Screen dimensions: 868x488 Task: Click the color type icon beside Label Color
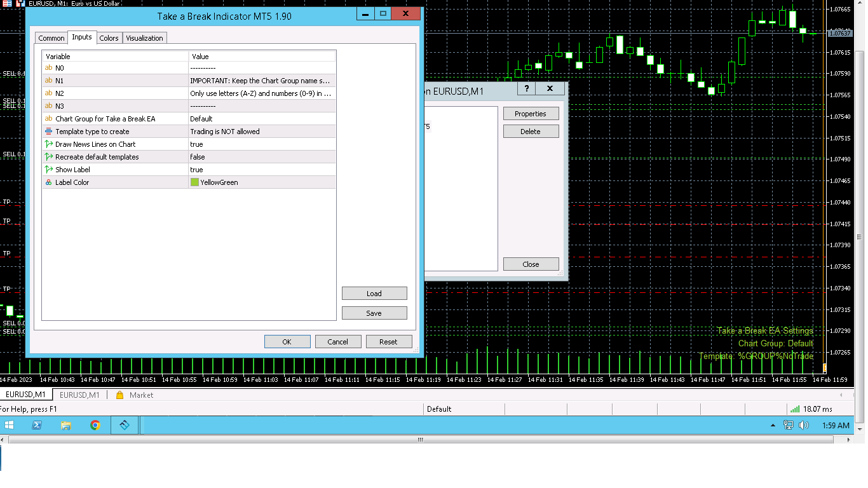click(x=49, y=182)
